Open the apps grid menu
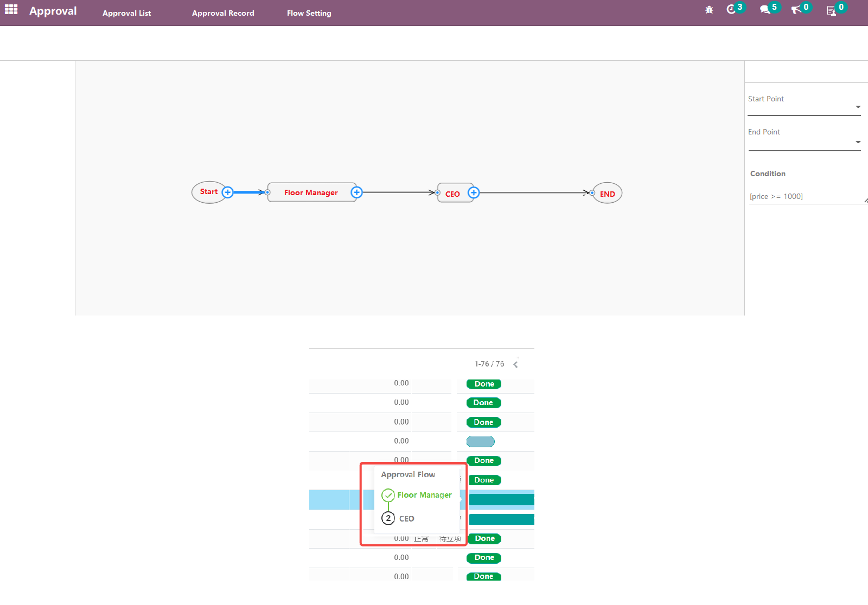Screen dimensions: 868x605 [11, 10]
